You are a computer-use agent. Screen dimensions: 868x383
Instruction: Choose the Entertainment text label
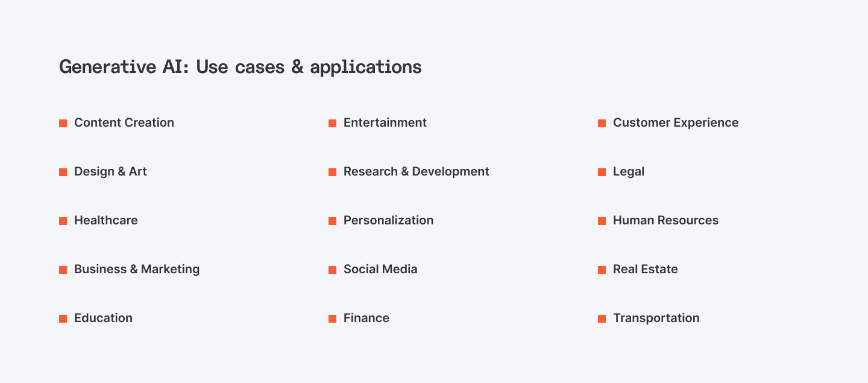pos(385,122)
